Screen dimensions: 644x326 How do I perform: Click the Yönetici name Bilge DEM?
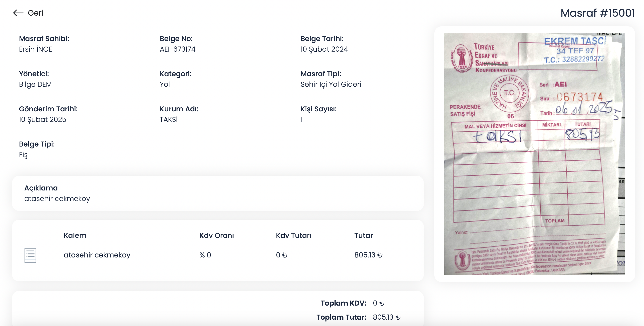(x=36, y=84)
